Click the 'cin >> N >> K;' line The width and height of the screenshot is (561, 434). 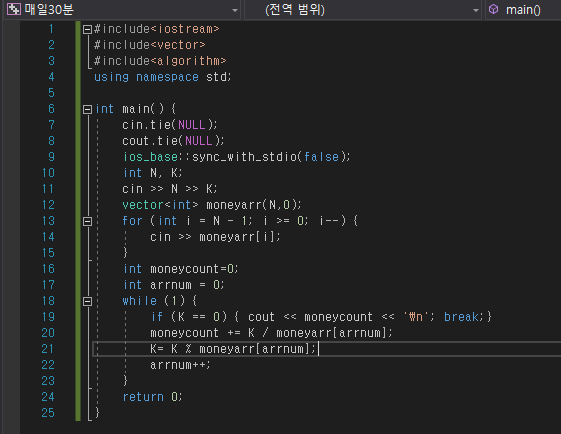pos(170,189)
